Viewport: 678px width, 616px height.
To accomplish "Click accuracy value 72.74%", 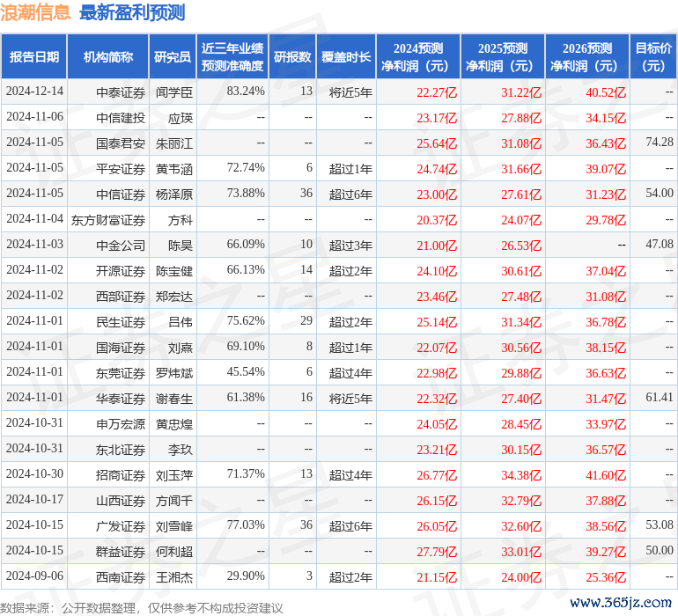I will (246, 168).
